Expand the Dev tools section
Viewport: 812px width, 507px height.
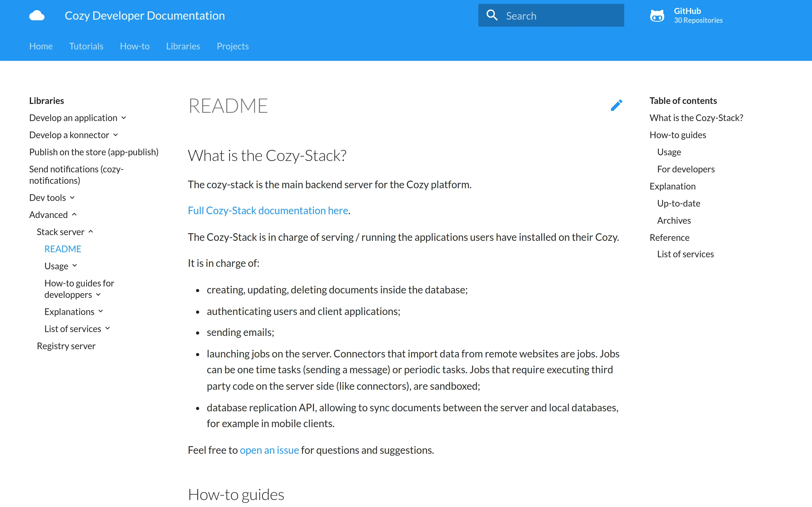click(x=72, y=197)
